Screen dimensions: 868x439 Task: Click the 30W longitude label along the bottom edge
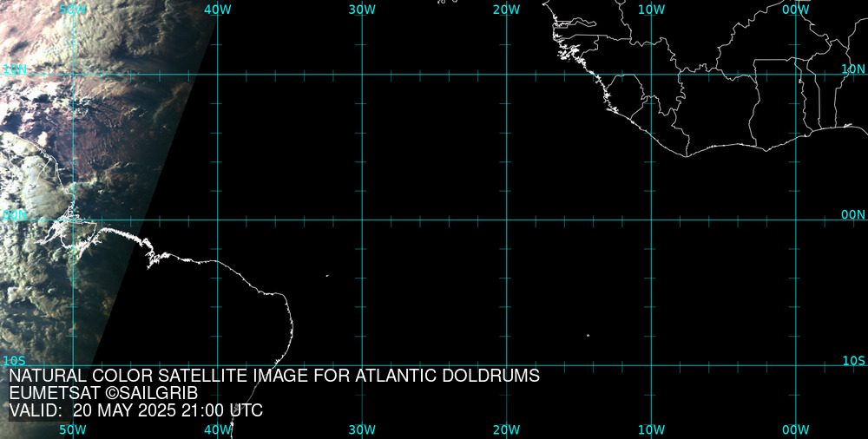pos(362,429)
